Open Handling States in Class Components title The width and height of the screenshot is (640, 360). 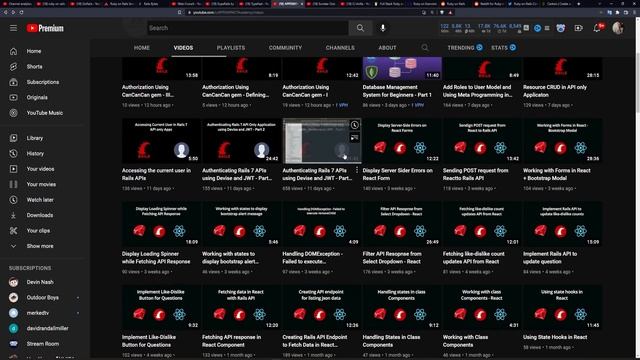391,341
